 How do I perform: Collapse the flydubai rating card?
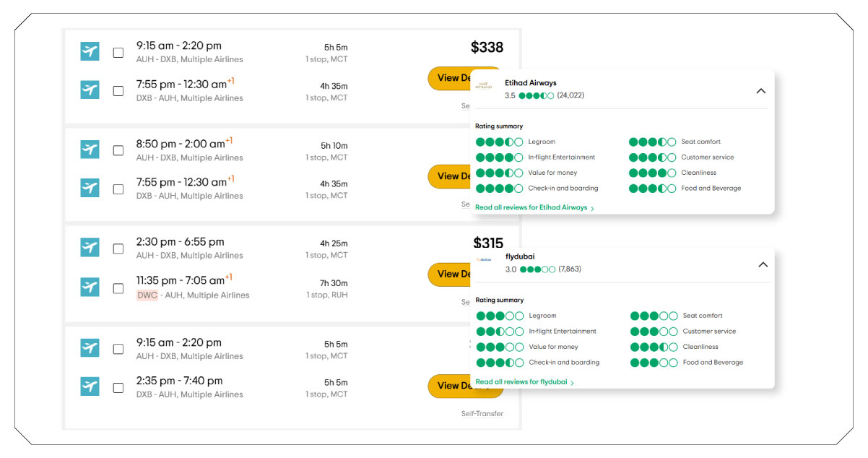[x=763, y=265]
